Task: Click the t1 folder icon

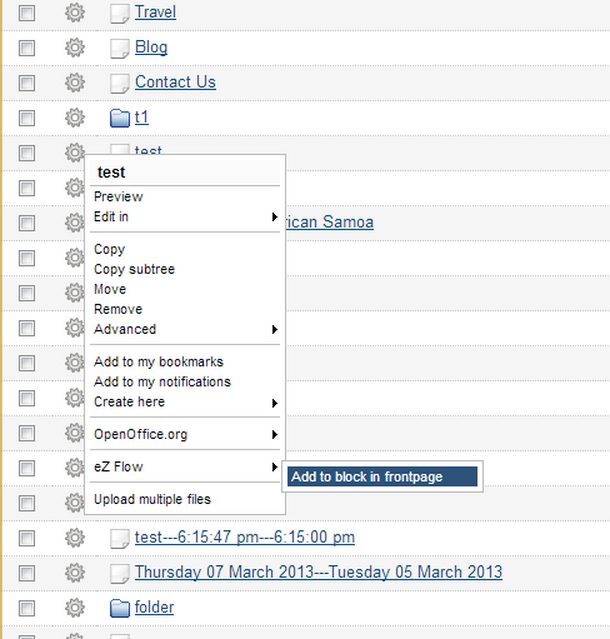Action: tap(120, 118)
